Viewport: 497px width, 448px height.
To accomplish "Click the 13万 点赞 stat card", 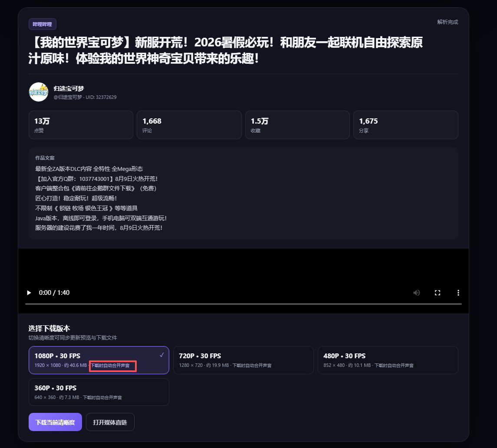I will point(81,125).
